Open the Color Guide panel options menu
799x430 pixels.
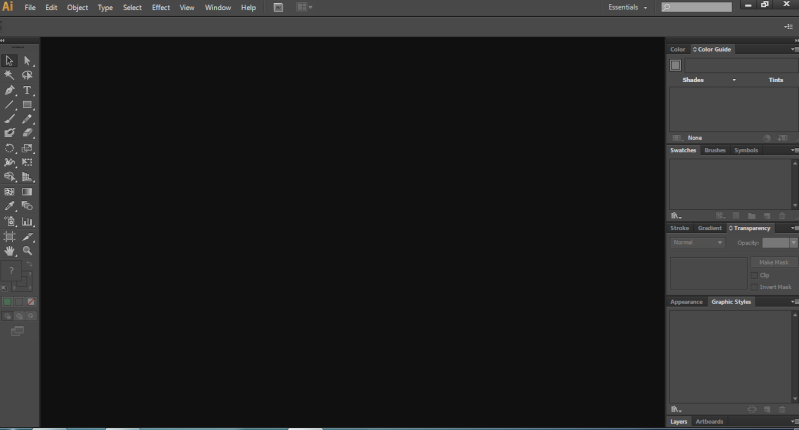point(794,49)
